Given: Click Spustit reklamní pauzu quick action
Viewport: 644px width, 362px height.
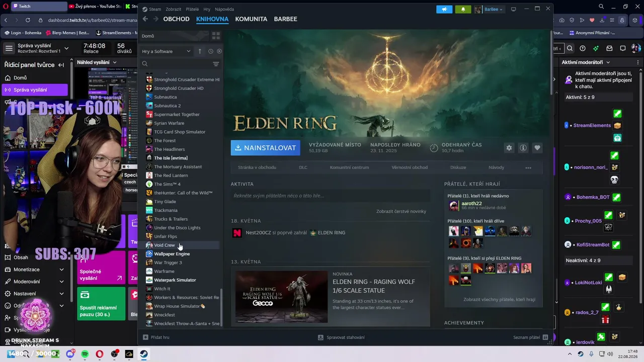Looking at the screenshot, I should [x=101, y=304].
